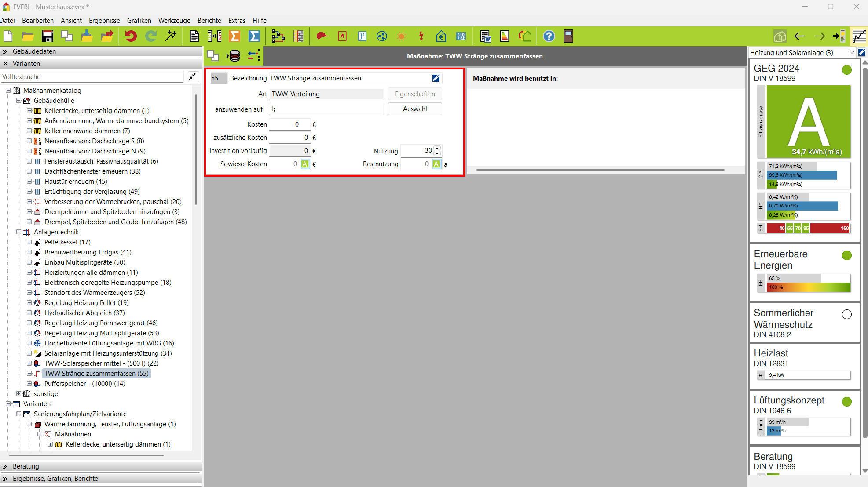Click the red lightning bolt (electricity) icon
Viewport: 868px width, 487px height.
(x=421, y=36)
